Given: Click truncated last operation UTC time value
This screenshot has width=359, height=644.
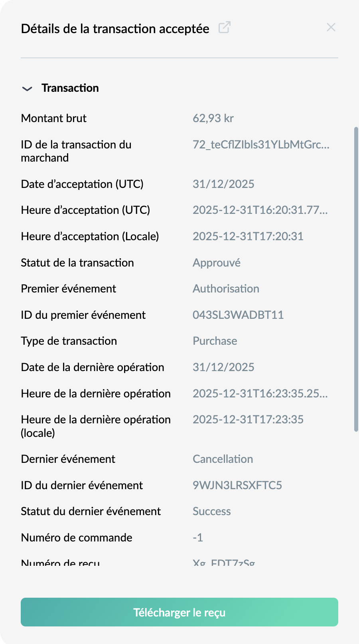Looking at the screenshot, I should [260, 394].
